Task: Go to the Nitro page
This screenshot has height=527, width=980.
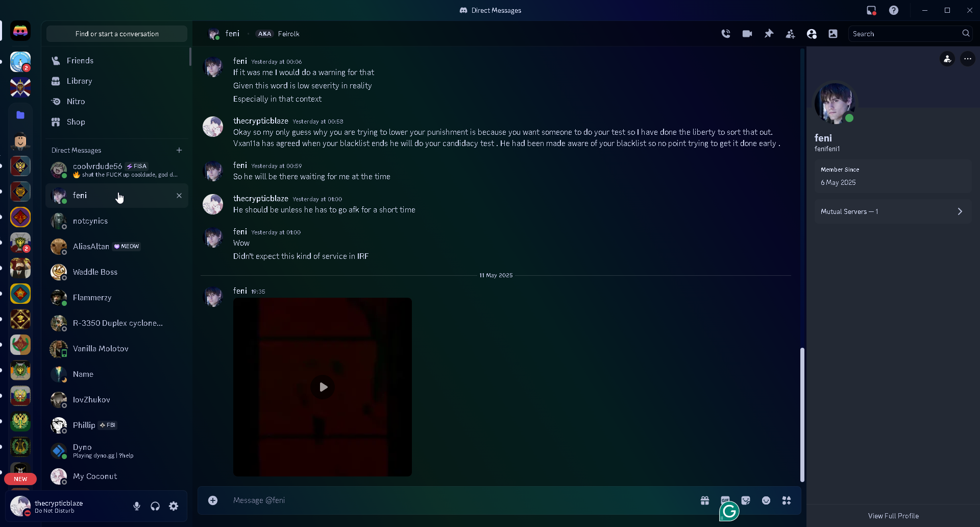Action: [76, 101]
